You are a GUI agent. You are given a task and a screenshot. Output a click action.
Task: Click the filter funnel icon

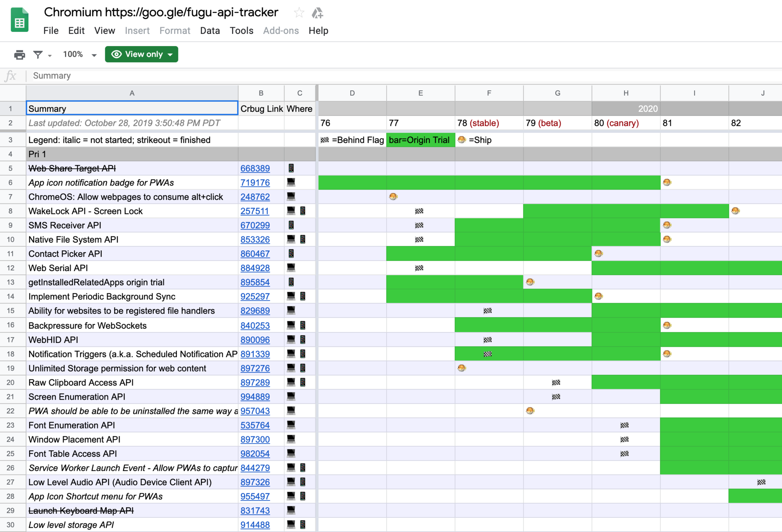tap(38, 54)
